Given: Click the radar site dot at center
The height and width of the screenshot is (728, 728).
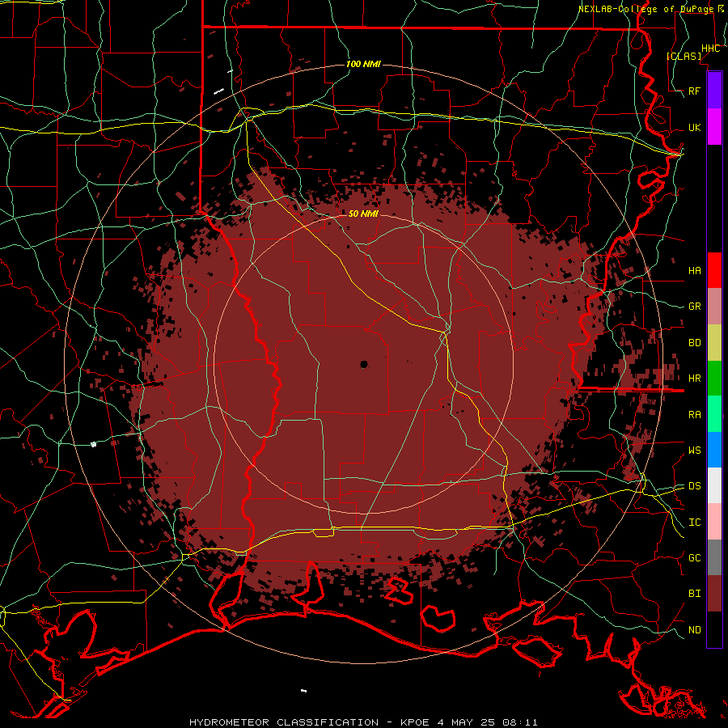Looking at the screenshot, I should (x=364, y=365).
